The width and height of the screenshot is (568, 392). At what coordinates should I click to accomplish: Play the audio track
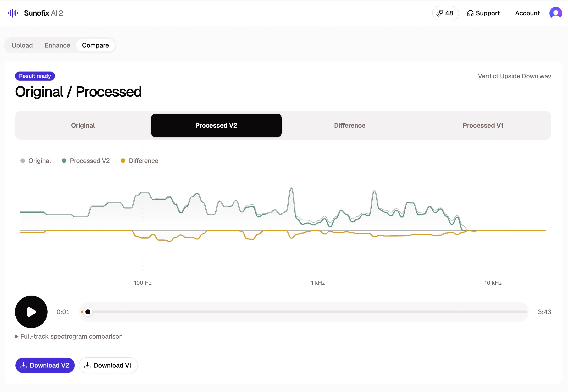[31, 312]
